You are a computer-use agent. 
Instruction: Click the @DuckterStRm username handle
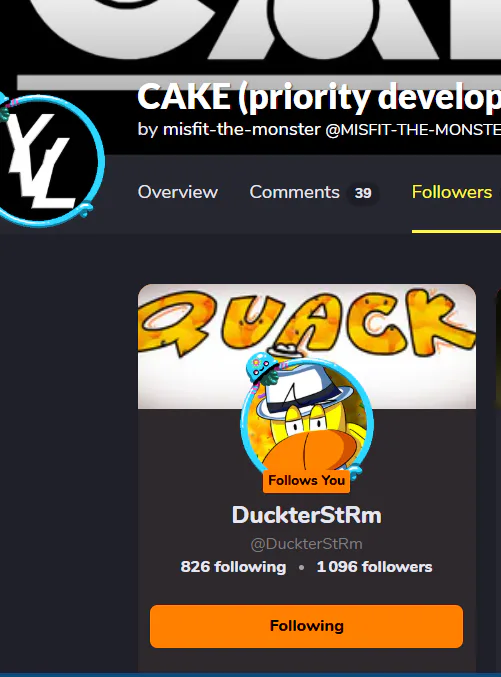click(307, 544)
